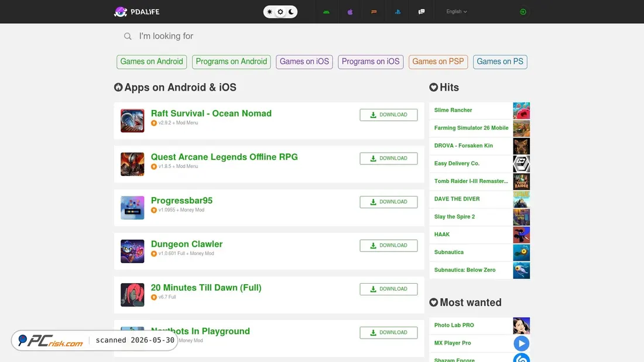
Task: Click Progressbar95 v1.0955 Money Mod text
Action: [181, 210]
